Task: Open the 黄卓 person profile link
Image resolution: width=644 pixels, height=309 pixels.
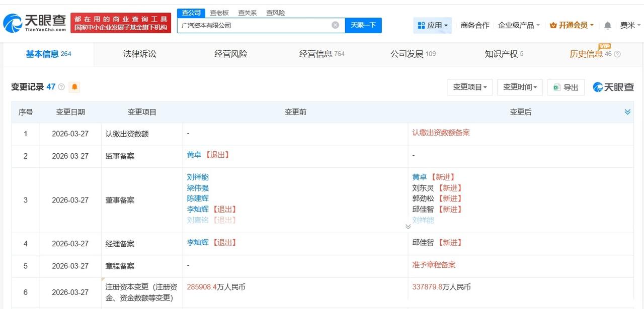Action: pos(194,155)
